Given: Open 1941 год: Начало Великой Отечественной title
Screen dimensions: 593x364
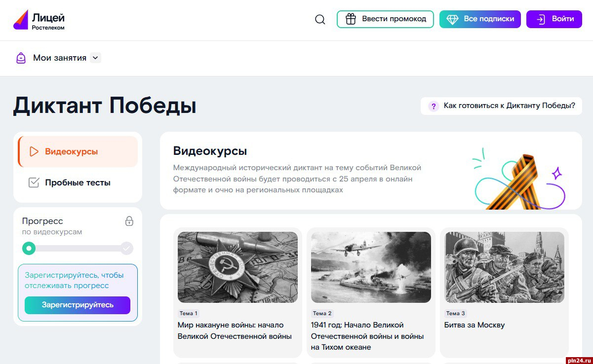Looking at the screenshot, I should coord(367,336).
